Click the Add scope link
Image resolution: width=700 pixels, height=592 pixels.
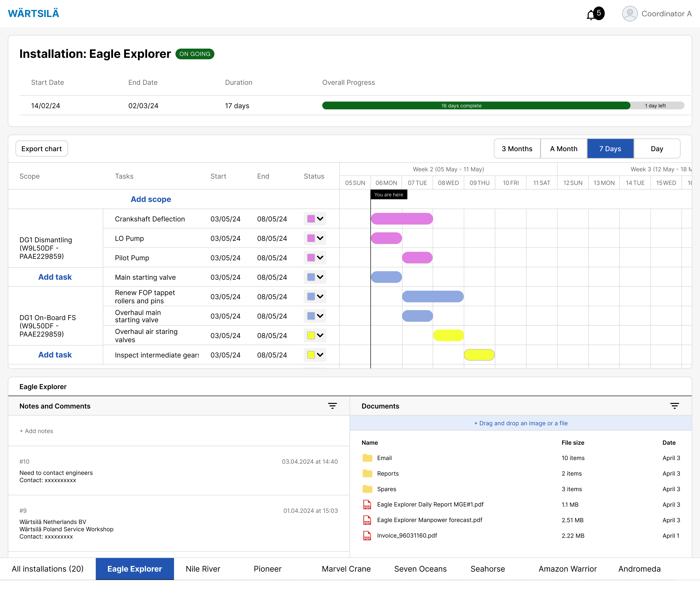tap(151, 199)
